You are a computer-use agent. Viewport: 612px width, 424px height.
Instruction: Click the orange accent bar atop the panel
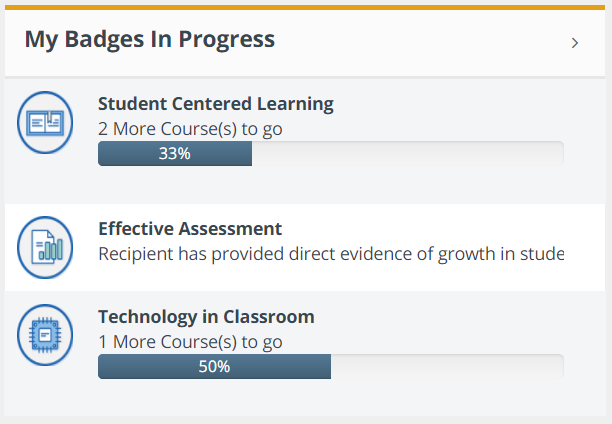tap(306, 8)
